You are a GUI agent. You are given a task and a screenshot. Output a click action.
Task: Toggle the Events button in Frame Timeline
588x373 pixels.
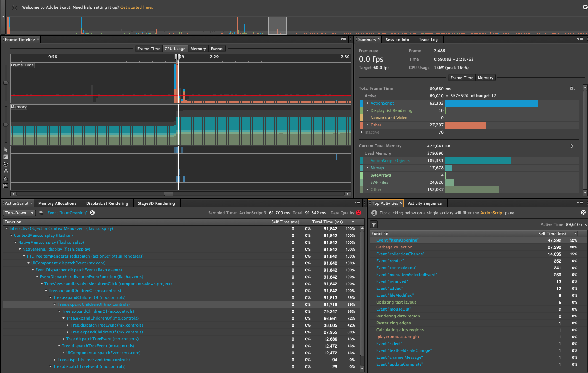217,48
